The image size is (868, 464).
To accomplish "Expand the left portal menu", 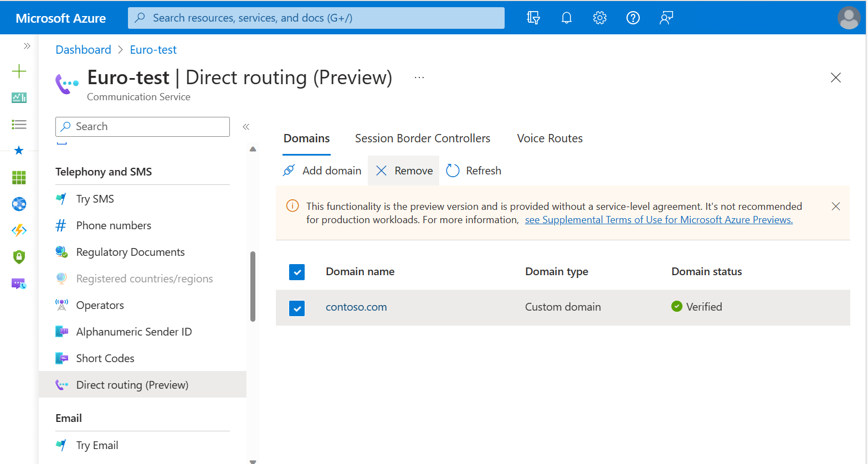I will tap(27, 46).
